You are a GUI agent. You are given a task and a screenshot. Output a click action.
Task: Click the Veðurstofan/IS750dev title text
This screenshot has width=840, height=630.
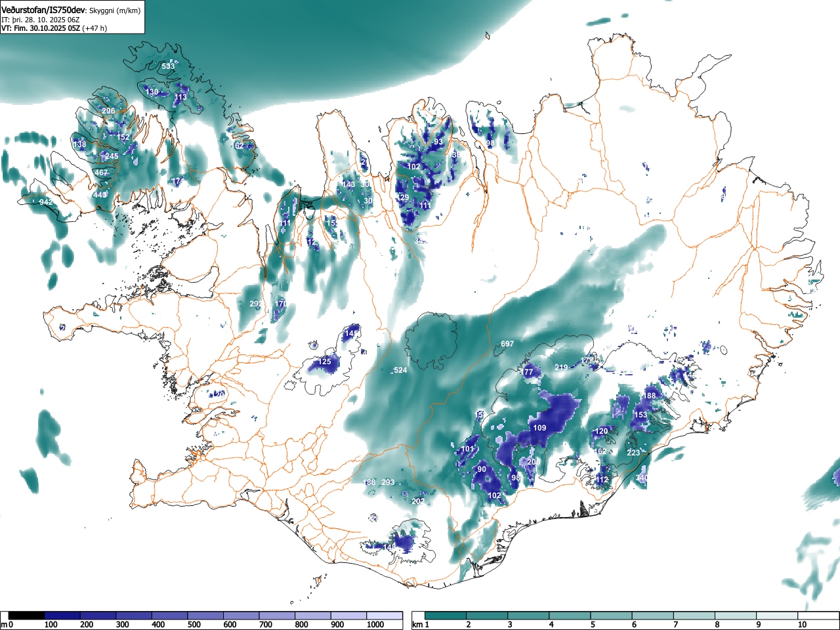[x=44, y=10]
